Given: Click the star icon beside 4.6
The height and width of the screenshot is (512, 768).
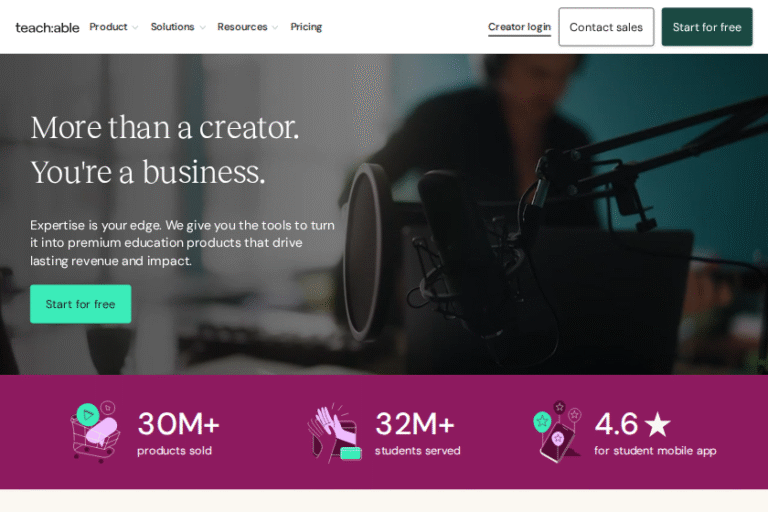Looking at the screenshot, I should tap(657, 425).
